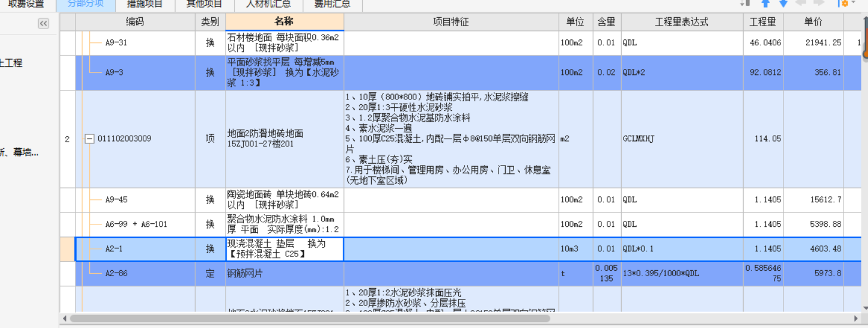
Task: Click category cell 项 for item 2
Action: 210,139
